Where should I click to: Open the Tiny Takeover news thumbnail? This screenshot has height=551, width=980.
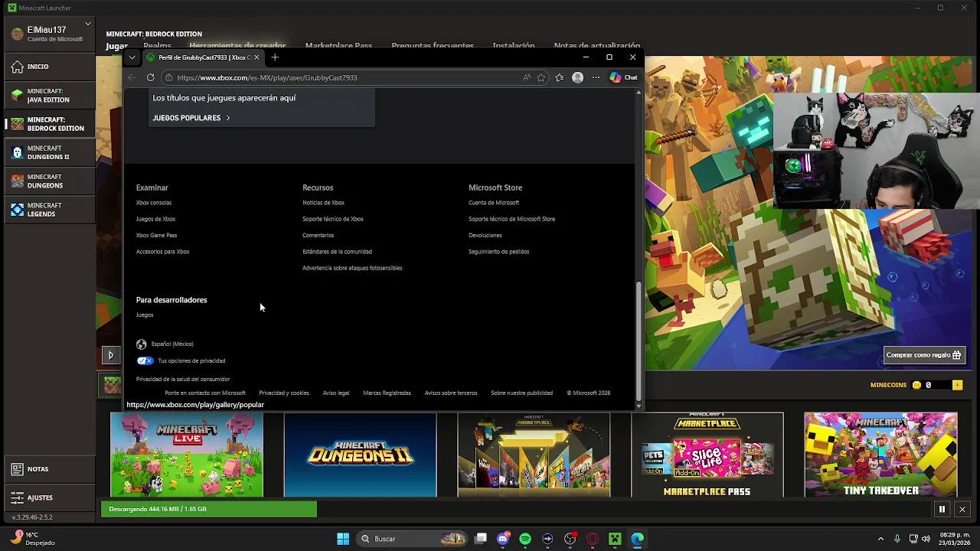(880, 455)
